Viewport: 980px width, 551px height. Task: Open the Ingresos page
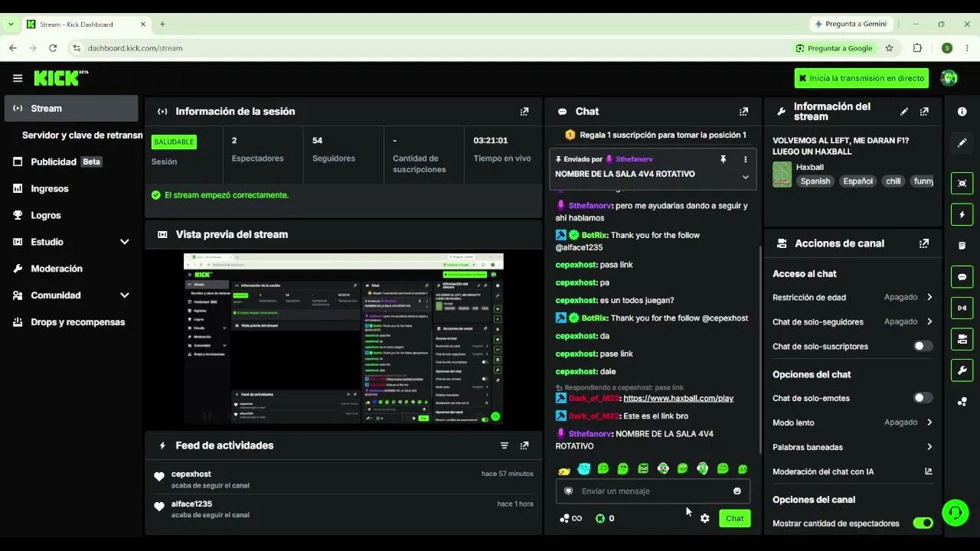pyautogui.click(x=71, y=189)
